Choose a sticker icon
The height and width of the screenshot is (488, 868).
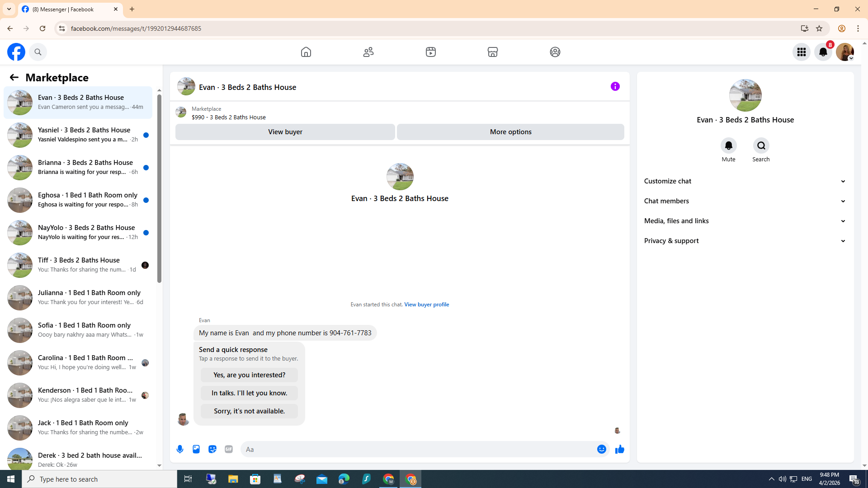click(x=212, y=449)
